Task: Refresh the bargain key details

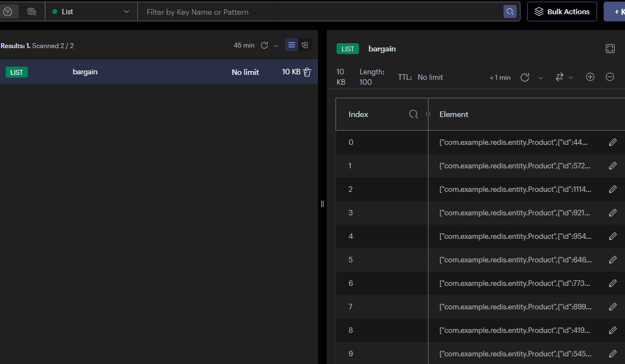Action: coord(525,77)
